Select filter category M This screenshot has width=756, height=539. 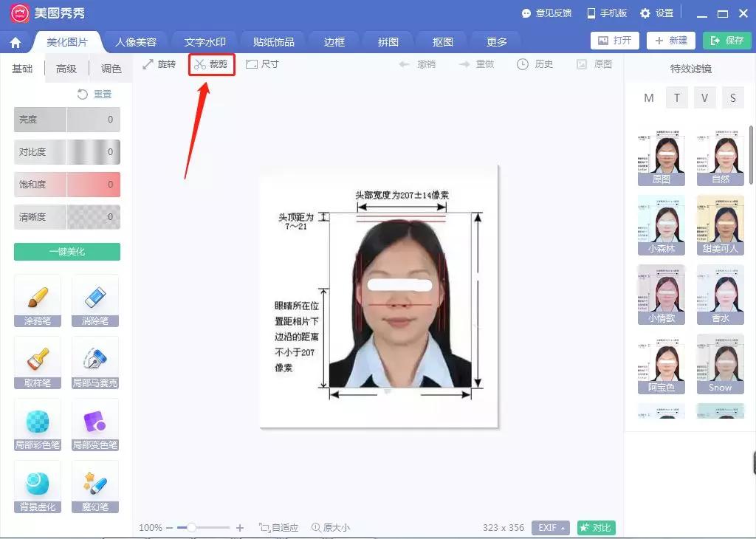(x=649, y=98)
